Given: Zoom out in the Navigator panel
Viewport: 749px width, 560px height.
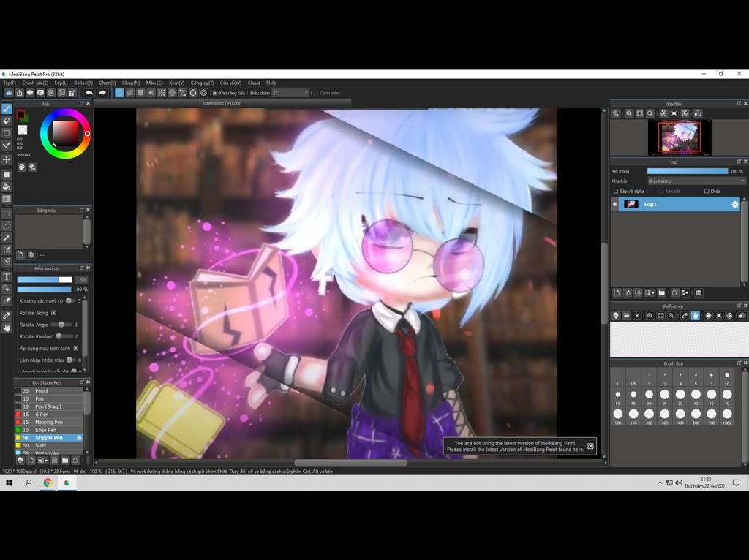Looking at the screenshot, I should click(650, 113).
